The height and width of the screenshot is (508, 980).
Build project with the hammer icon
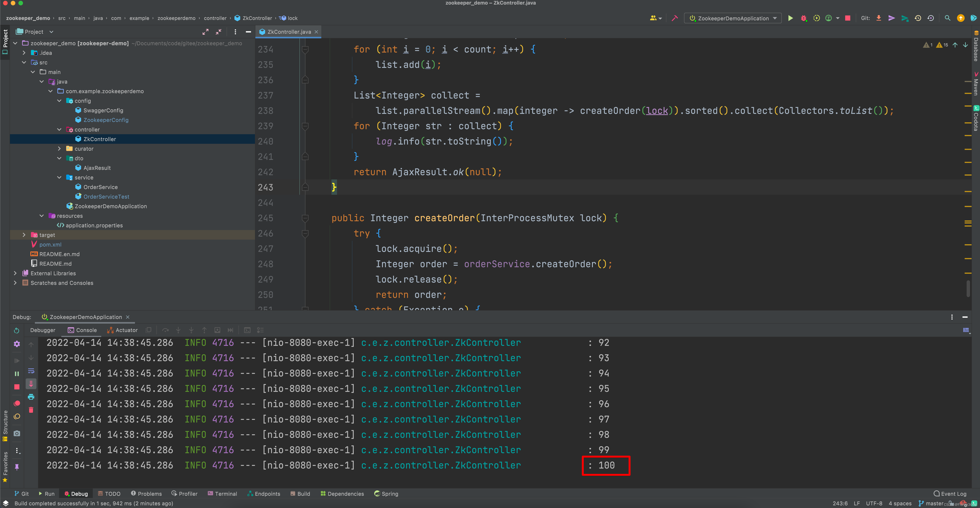(674, 18)
